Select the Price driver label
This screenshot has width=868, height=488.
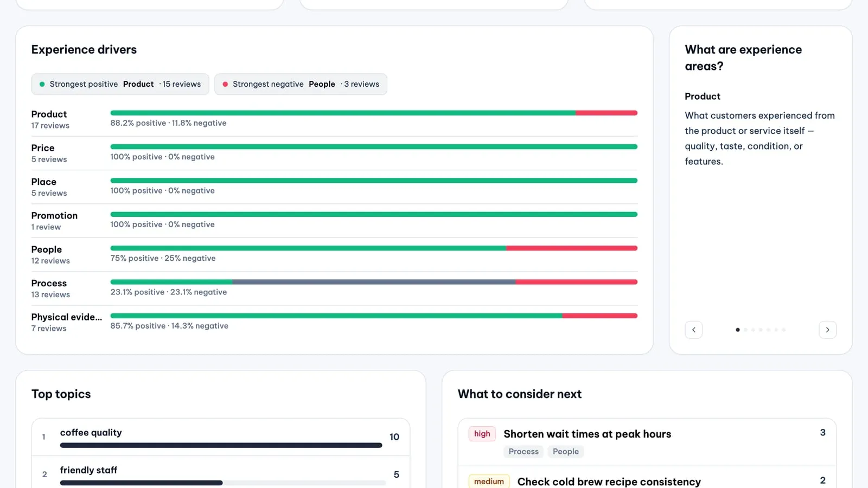(43, 147)
